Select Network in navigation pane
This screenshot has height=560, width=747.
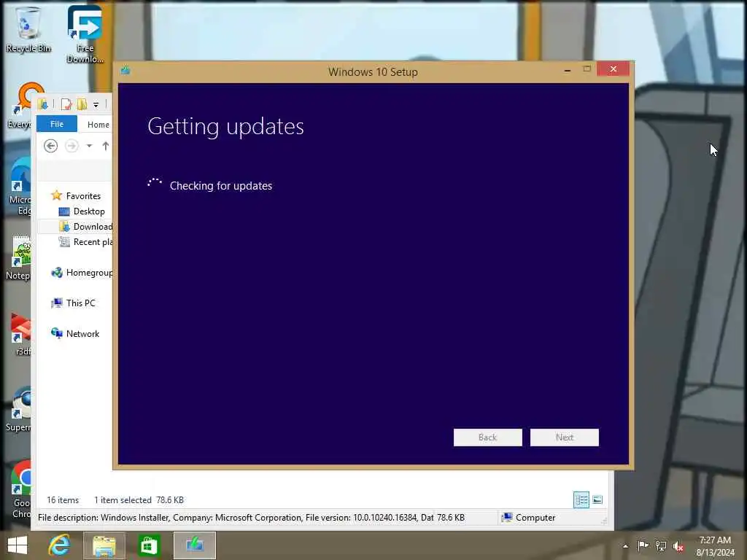[75, 333]
